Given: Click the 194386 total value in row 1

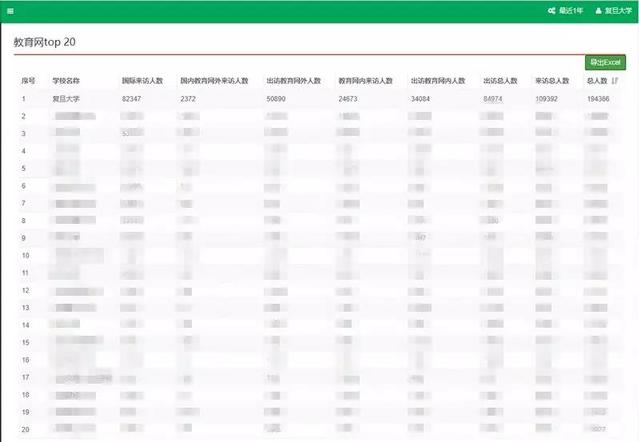Looking at the screenshot, I should (598, 99).
